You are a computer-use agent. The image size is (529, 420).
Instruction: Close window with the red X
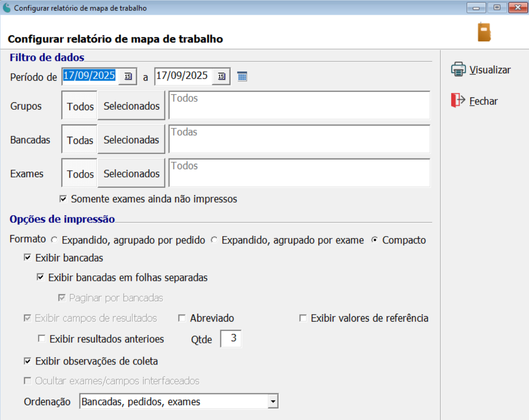pos(518,7)
